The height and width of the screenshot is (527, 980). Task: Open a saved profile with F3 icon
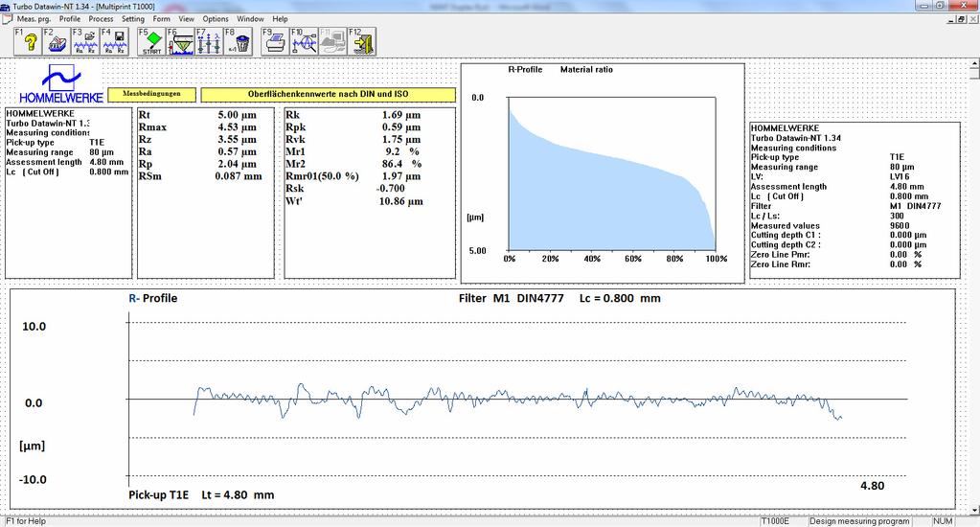coord(84,42)
